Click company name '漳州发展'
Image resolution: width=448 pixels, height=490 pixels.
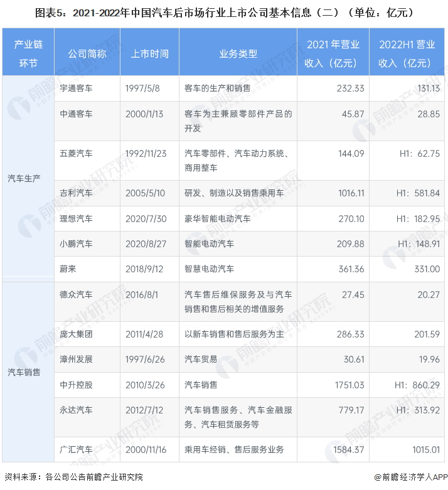(76, 360)
